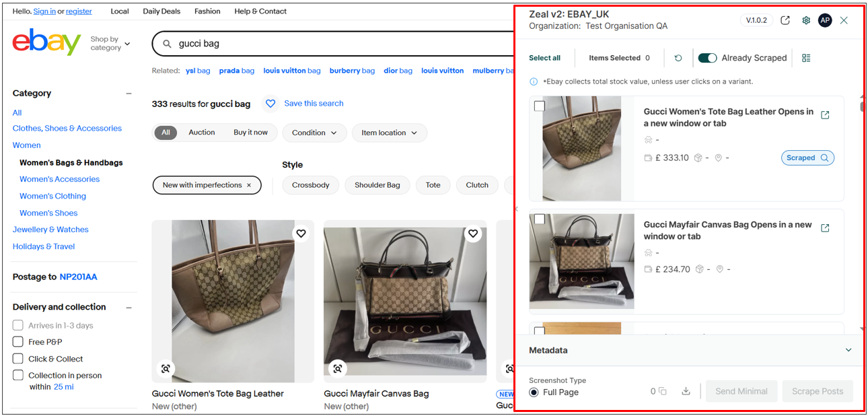The height and width of the screenshot is (416, 868).
Task: Click the search magnifier icon in search box
Action: 167,44
